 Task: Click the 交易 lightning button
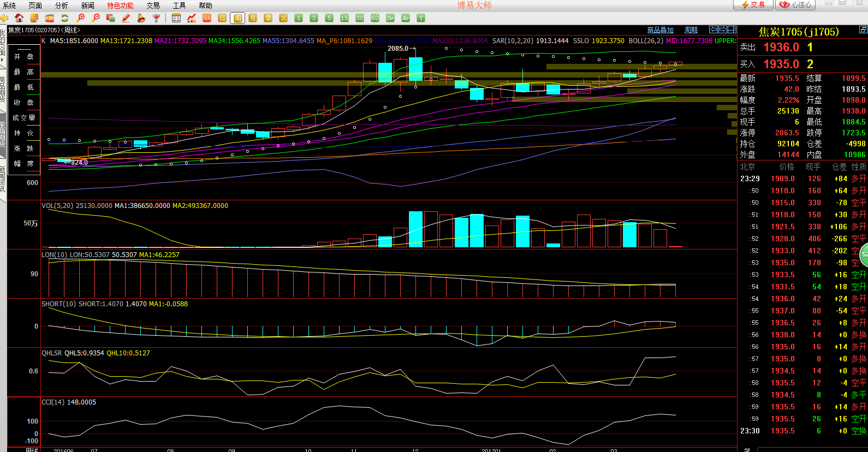coord(753,4)
